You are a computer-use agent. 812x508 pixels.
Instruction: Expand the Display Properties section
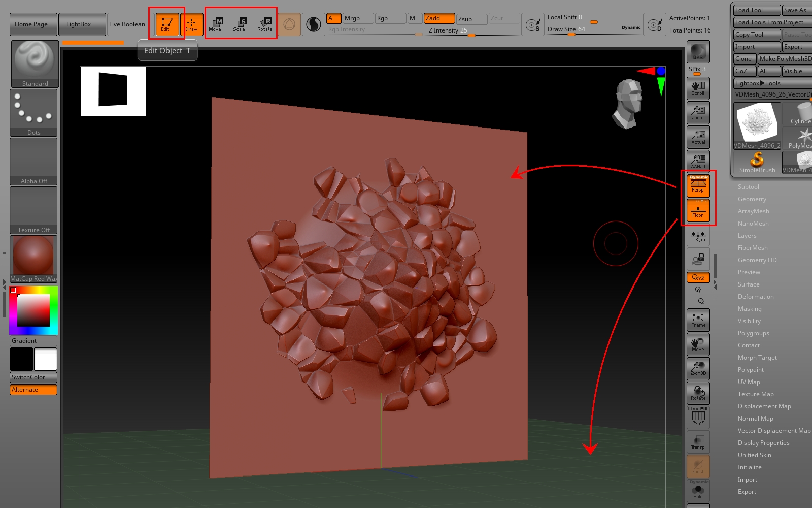click(x=763, y=443)
